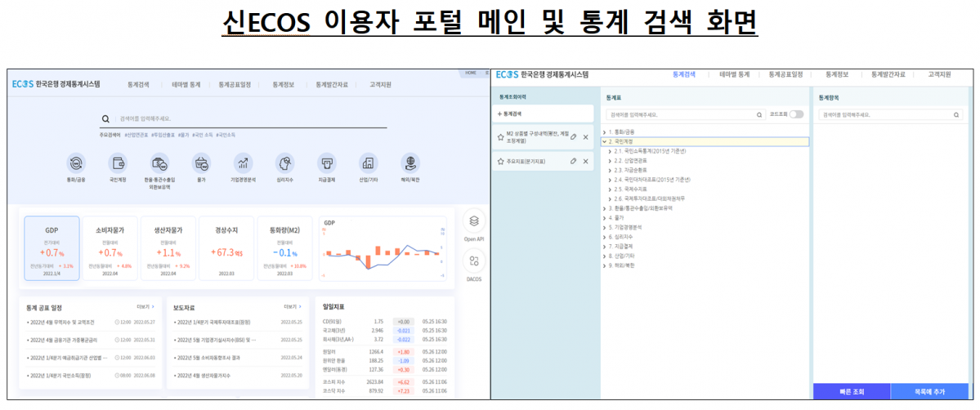980x410 pixels.
Task: Select the GDP indicator card
Action: (51, 249)
